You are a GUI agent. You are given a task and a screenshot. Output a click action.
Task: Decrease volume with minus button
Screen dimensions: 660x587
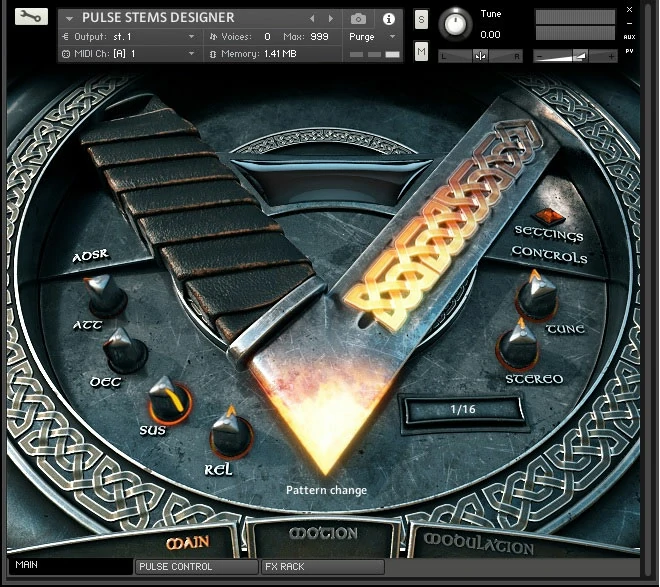click(x=540, y=56)
